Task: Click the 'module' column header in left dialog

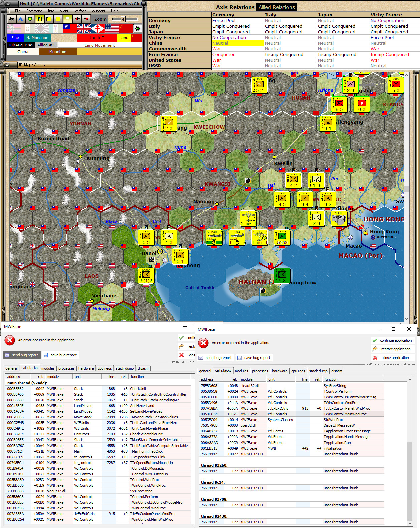Action: tap(59, 377)
